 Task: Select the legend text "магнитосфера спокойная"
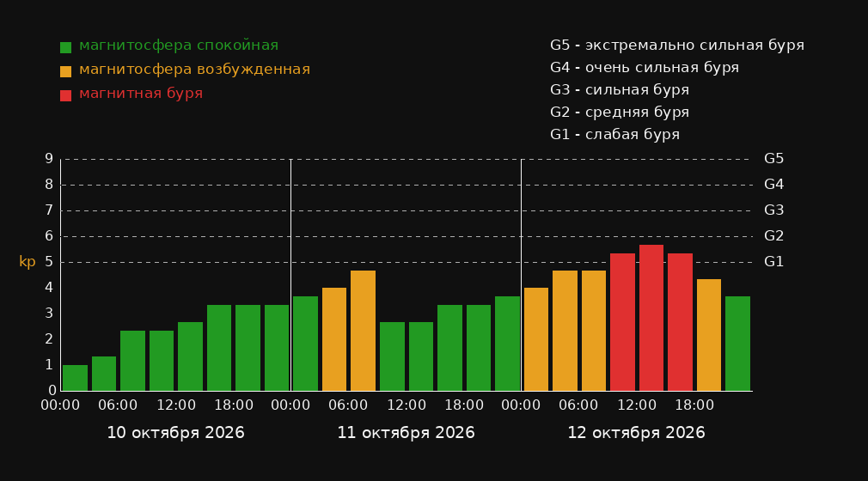(179, 46)
